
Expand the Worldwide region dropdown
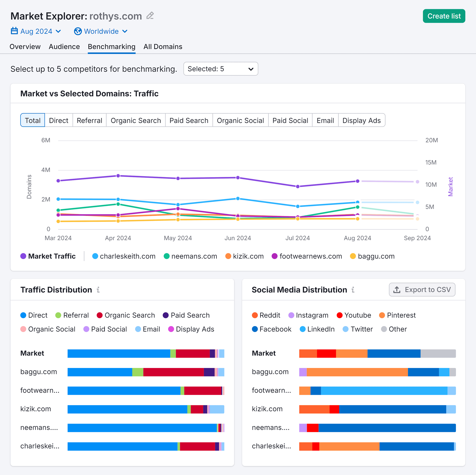coord(100,31)
